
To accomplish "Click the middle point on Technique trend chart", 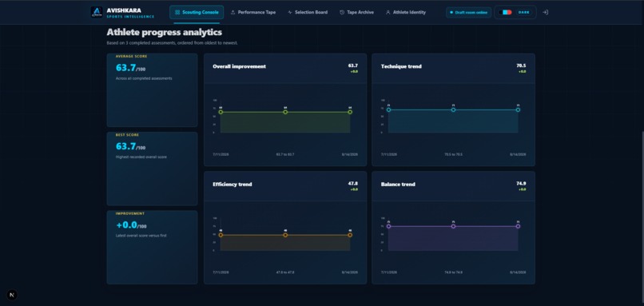I will point(453,109).
